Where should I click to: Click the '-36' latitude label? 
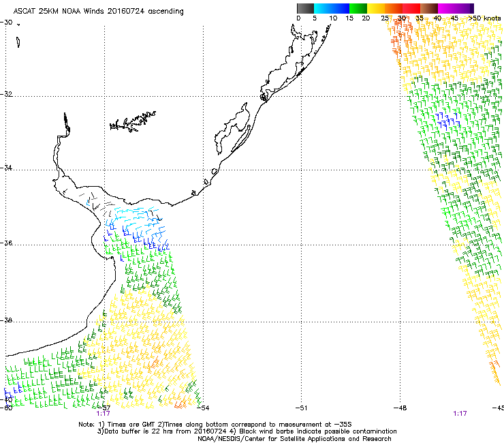point(6,243)
